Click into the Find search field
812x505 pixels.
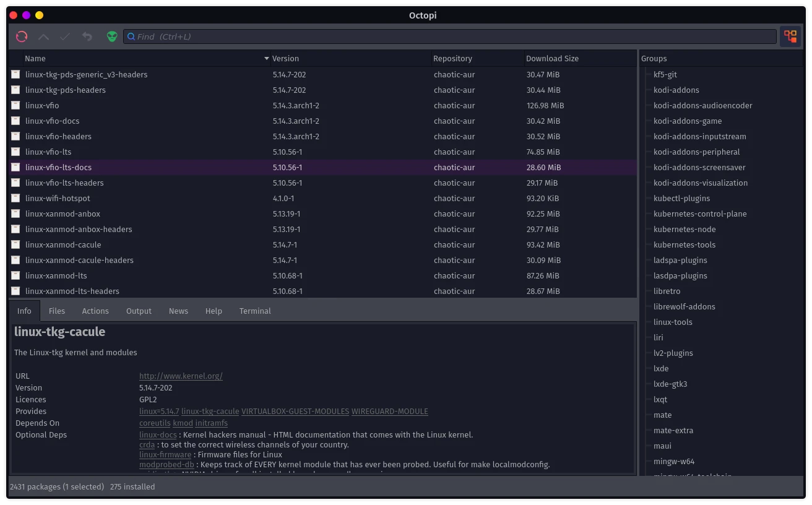(x=449, y=37)
